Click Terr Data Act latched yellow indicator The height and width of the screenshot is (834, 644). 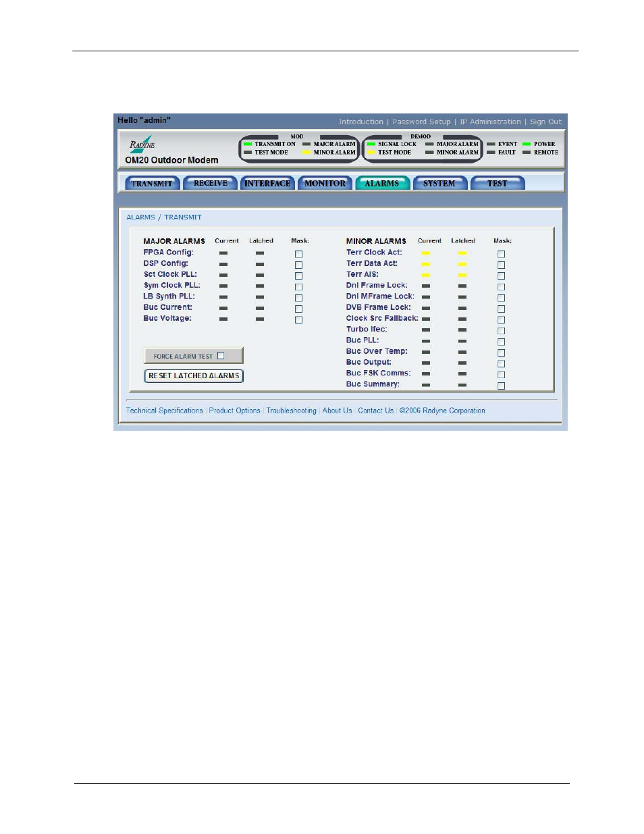pos(462,264)
